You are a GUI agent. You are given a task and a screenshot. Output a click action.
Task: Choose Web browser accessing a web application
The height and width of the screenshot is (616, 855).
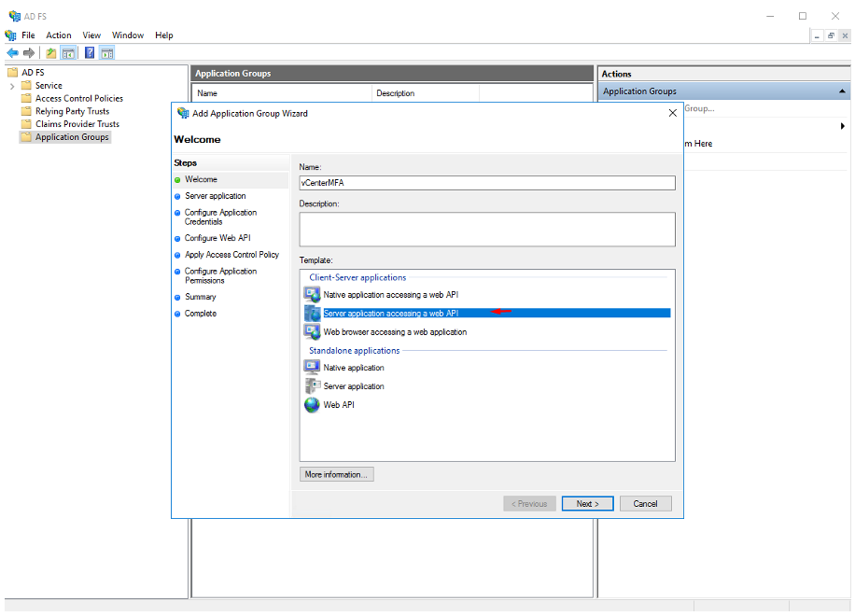pyautogui.click(x=395, y=332)
